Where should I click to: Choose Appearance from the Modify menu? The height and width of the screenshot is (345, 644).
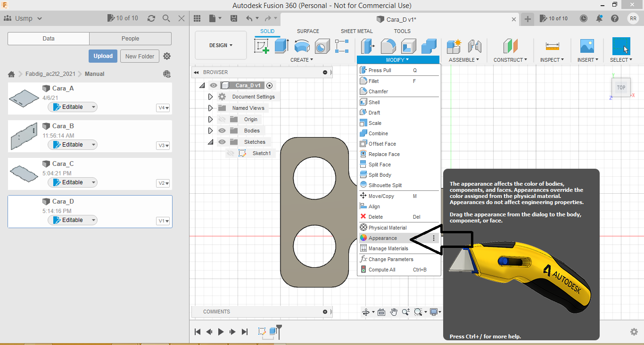click(382, 238)
